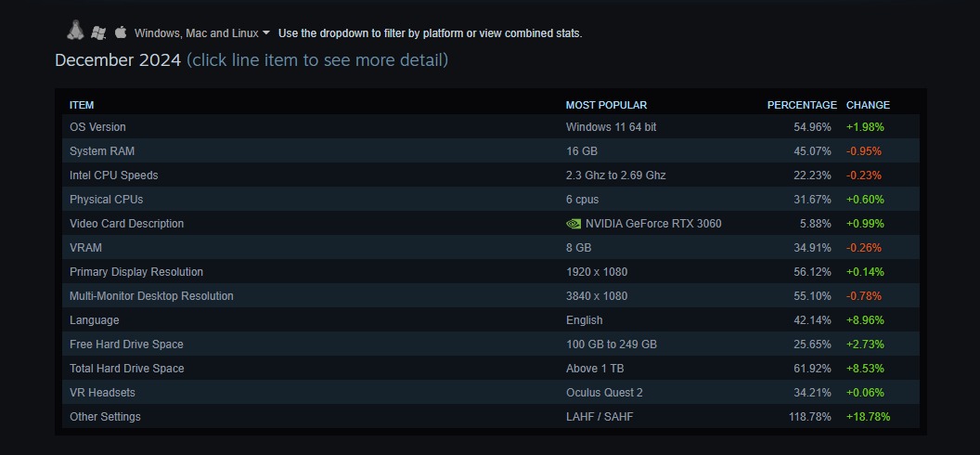The height and width of the screenshot is (455, 980).
Task: Click the Apple Mac platform icon
Action: click(121, 32)
